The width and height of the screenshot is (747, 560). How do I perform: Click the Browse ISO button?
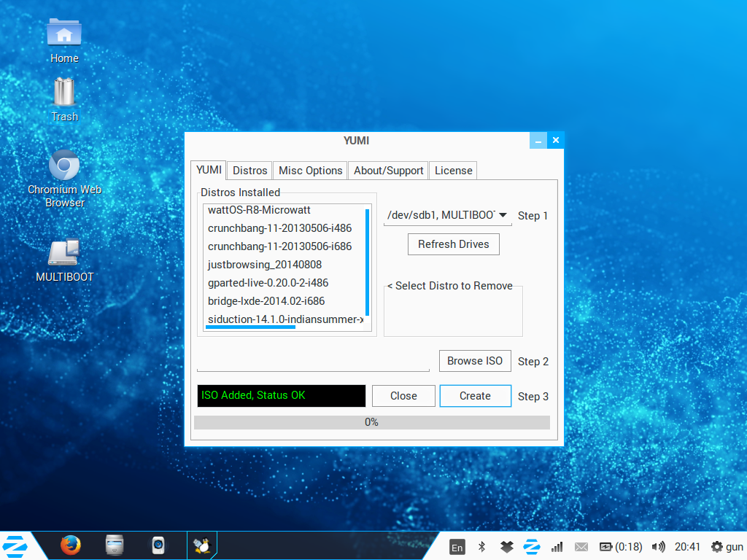tap(475, 361)
